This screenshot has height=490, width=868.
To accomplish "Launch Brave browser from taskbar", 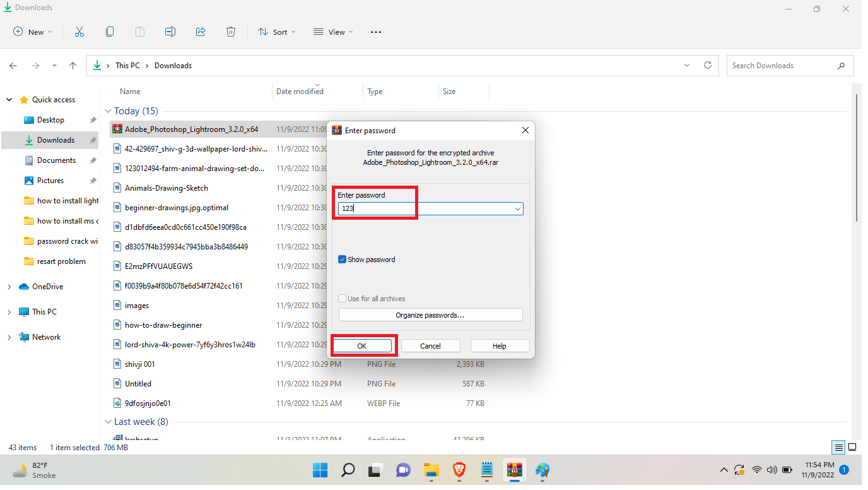I will pos(459,470).
